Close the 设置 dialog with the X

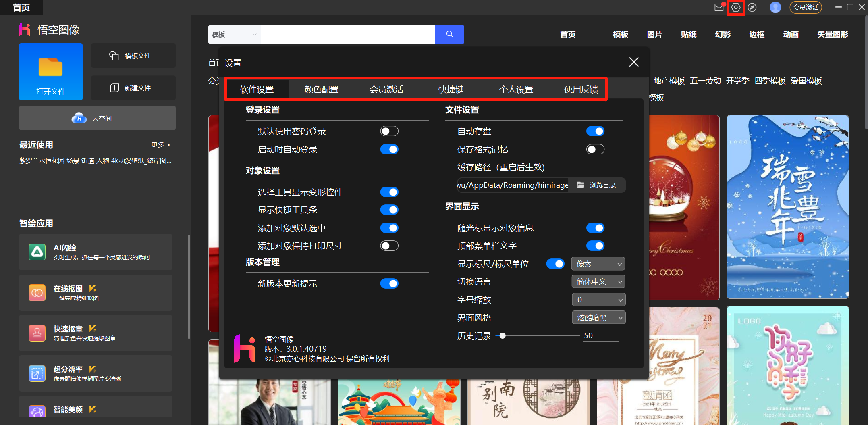click(634, 62)
